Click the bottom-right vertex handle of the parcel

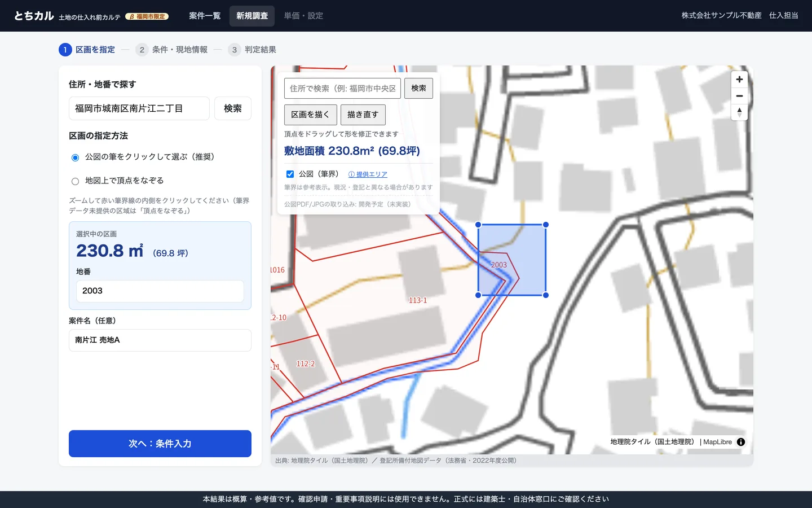(546, 295)
